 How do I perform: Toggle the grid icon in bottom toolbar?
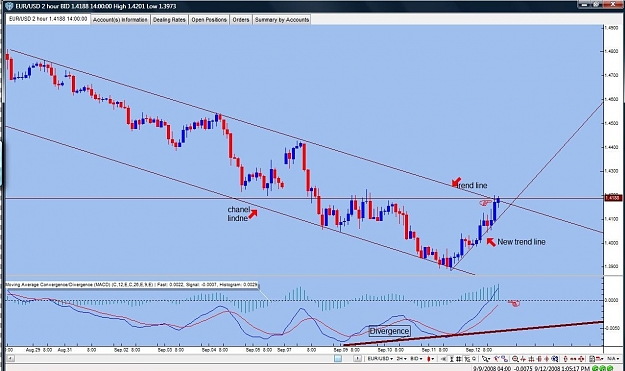(x=459, y=359)
